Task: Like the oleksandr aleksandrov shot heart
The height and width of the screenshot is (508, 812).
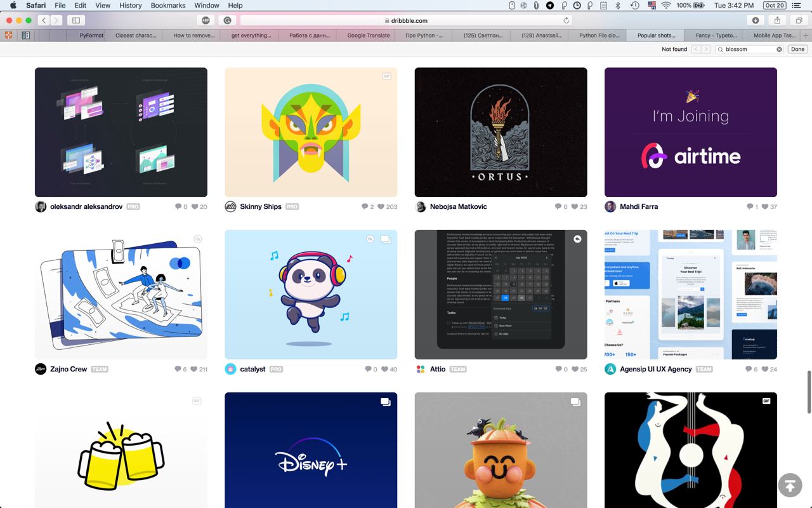Action: click(x=195, y=206)
